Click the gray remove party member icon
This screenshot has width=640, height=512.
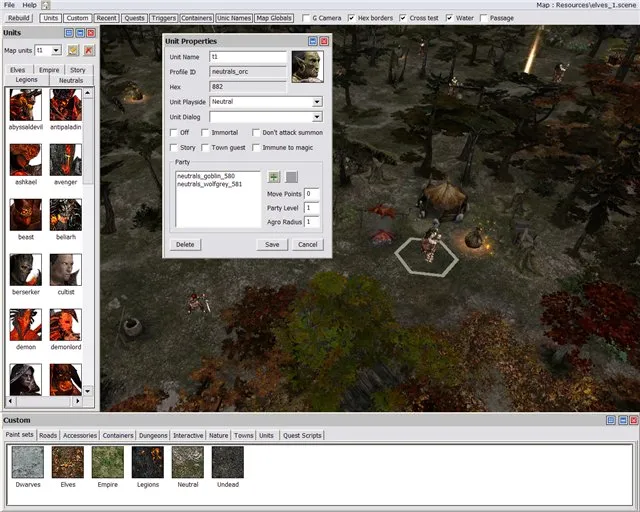coord(291,177)
